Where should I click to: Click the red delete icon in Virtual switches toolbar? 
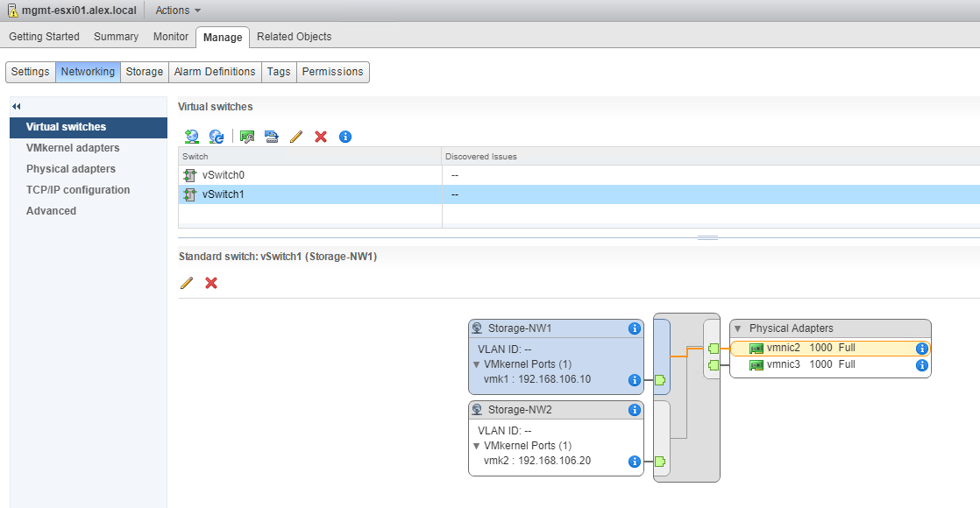[x=321, y=137]
